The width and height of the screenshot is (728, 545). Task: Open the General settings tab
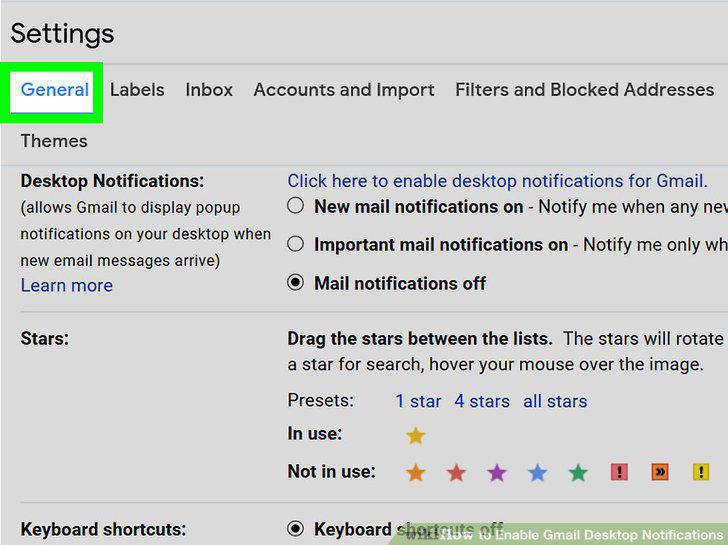pos(55,90)
